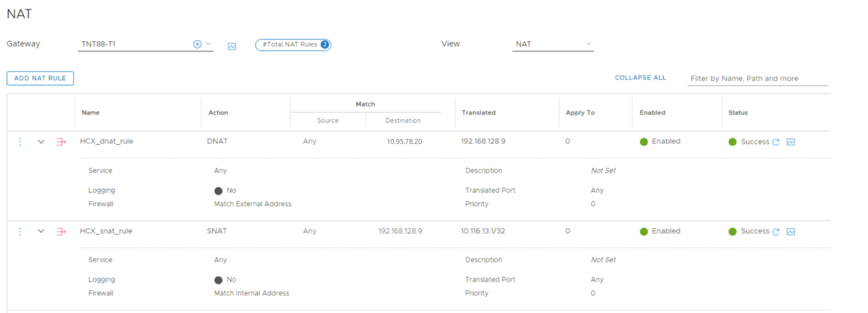Viewport: 868px width, 313px height.
Task: Toggle Logging indicator for HCX_dnat_rule
Action: (218, 191)
